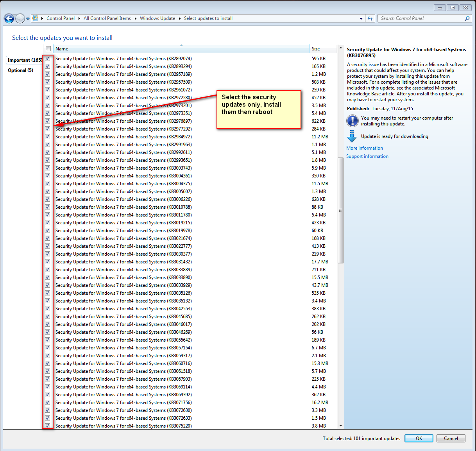Select the Security Update row KB3046269

(x=191, y=332)
